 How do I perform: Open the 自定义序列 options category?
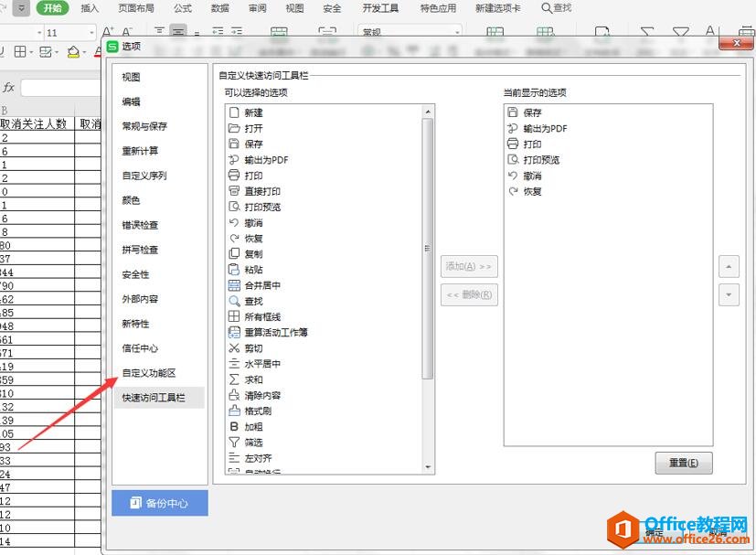(x=144, y=176)
